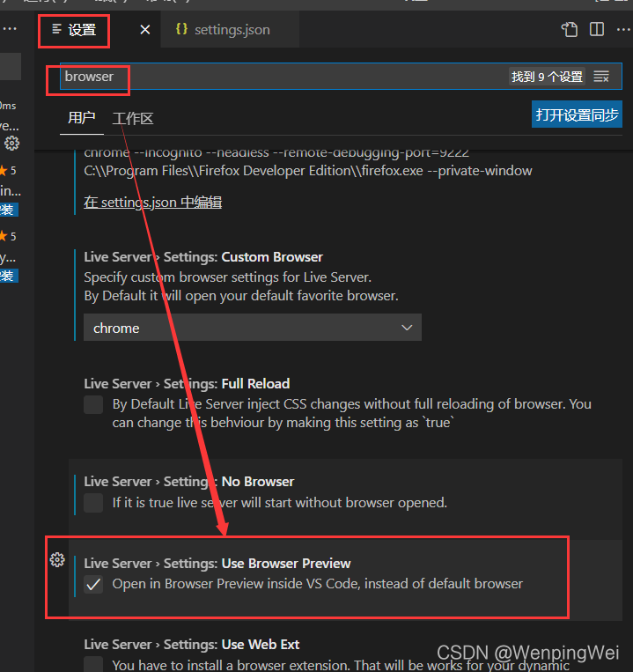
Task: Open settings JSON file icon in editor toolbar
Action: coord(570,30)
